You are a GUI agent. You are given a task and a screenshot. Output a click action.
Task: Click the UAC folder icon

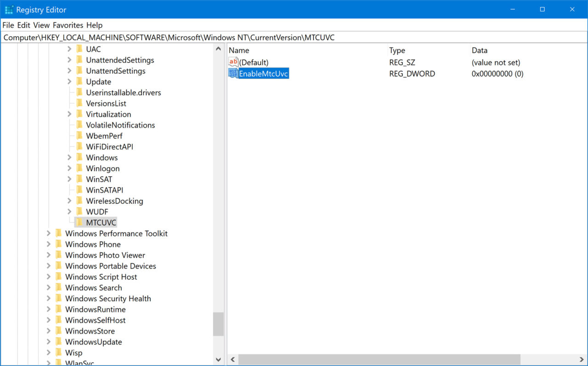click(79, 49)
